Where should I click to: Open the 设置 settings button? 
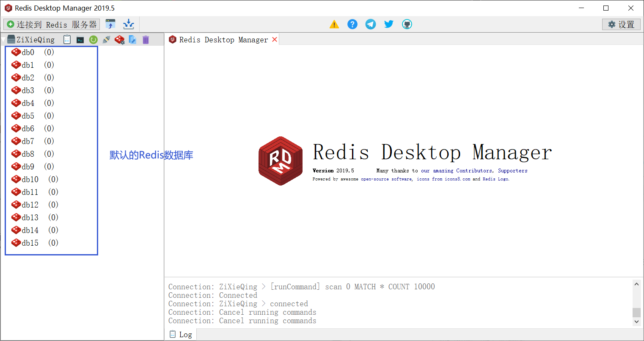pos(621,25)
